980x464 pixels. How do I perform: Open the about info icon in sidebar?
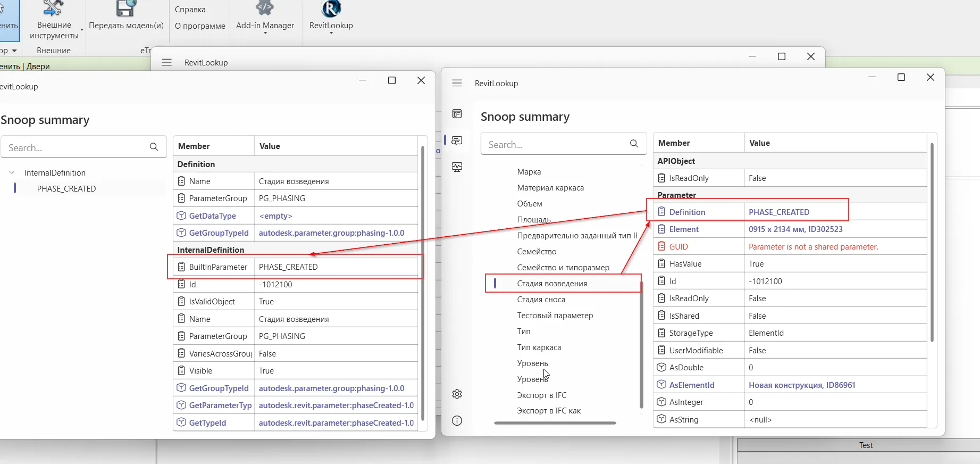click(x=457, y=421)
